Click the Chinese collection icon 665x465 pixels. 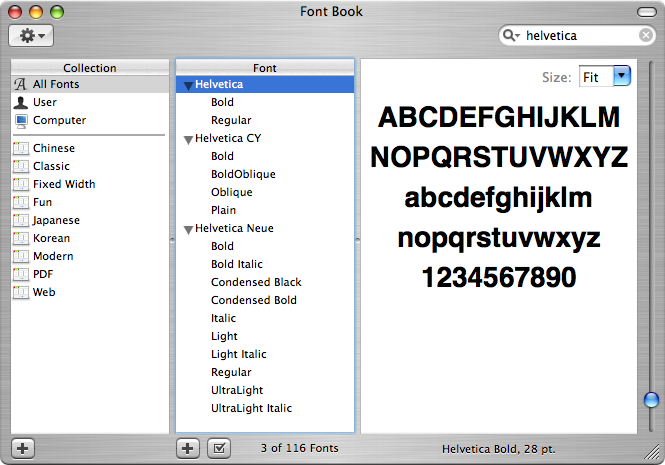click(x=21, y=148)
